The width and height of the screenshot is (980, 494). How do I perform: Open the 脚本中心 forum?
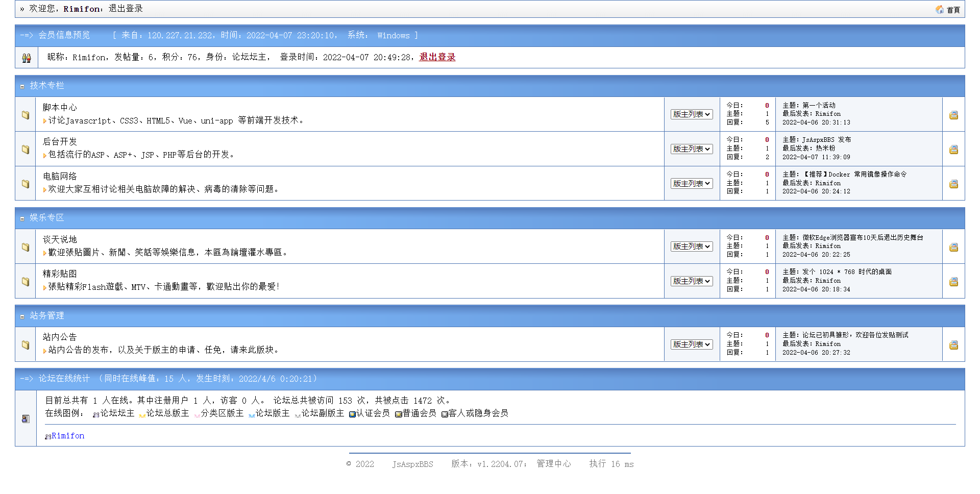(60, 108)
